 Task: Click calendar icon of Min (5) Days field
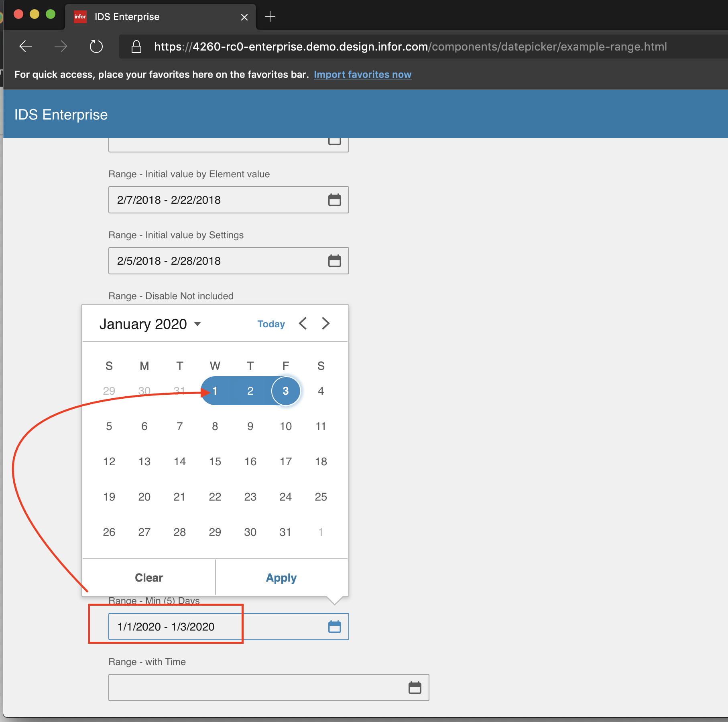click(x=335, y=627)
